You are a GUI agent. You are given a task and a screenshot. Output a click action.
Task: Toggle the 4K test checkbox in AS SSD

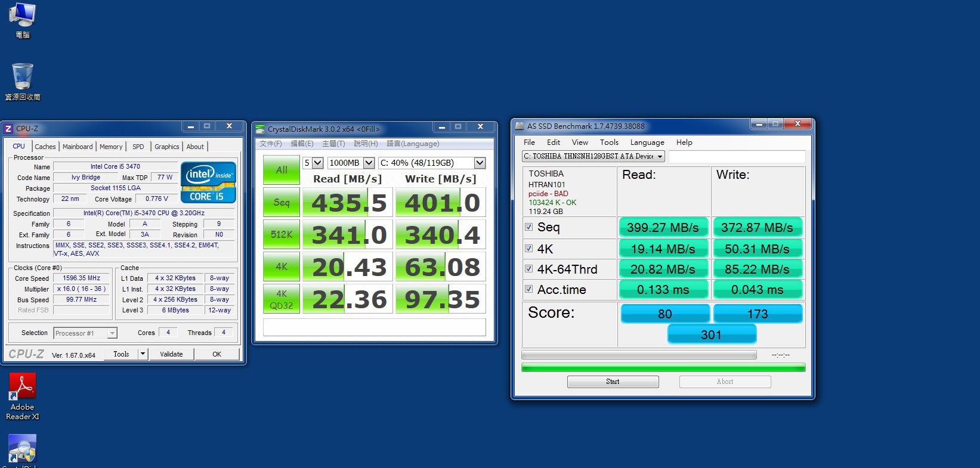click(528, 249)
